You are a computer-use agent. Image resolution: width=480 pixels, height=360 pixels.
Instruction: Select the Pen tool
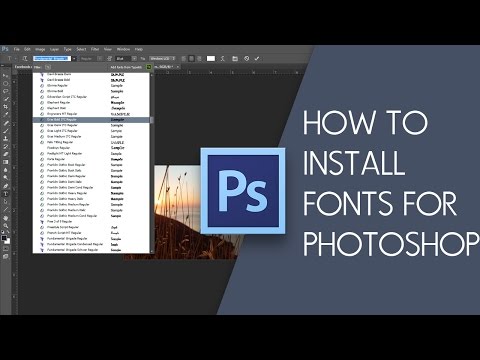coord(6,186)
